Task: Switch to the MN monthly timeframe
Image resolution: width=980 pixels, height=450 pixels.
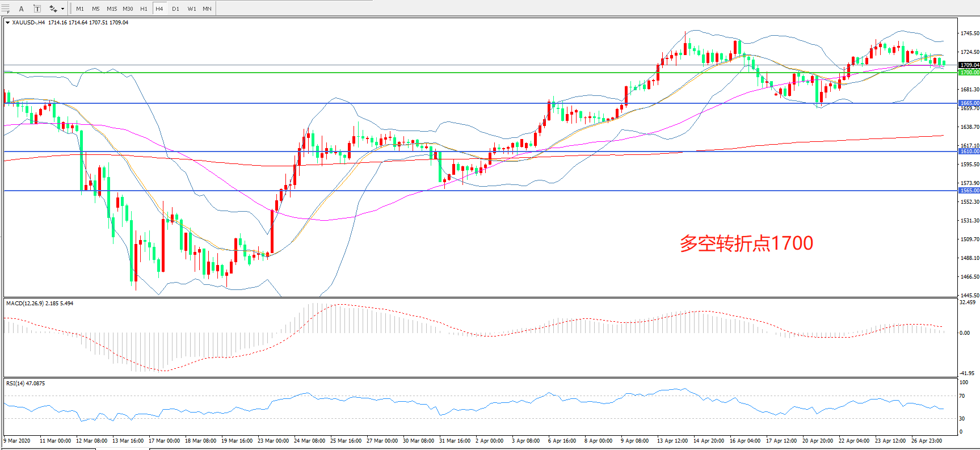Action: tap(207, 9)
